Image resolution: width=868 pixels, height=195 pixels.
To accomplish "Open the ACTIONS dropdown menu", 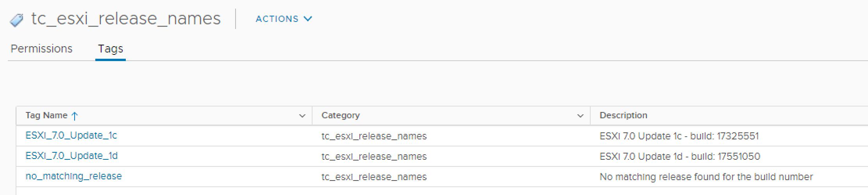I will (x=284, y=19).
